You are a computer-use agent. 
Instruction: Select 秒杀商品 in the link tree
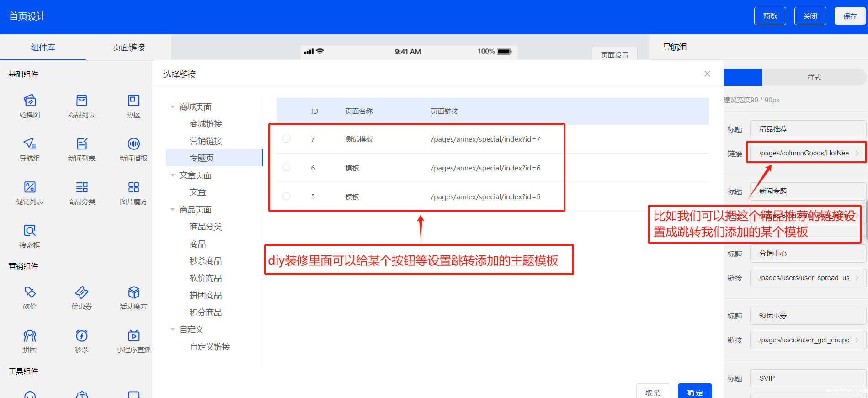pos(206,261)
